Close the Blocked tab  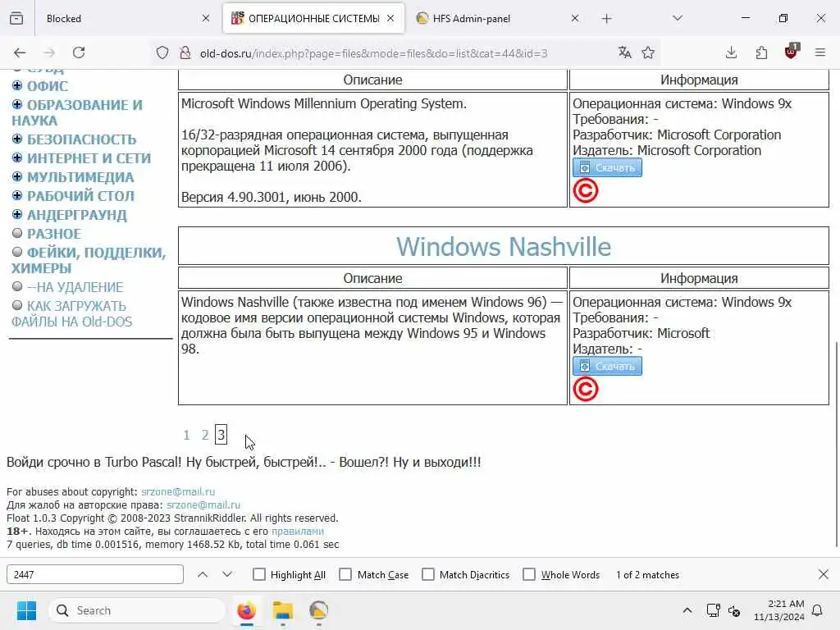[x=206, y=18]
